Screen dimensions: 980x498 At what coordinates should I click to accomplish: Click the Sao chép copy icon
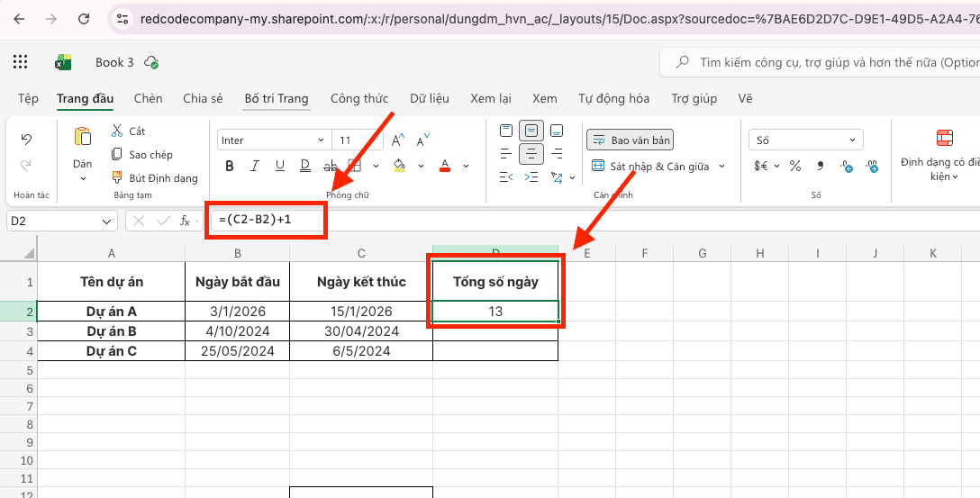tap(117, 154)
